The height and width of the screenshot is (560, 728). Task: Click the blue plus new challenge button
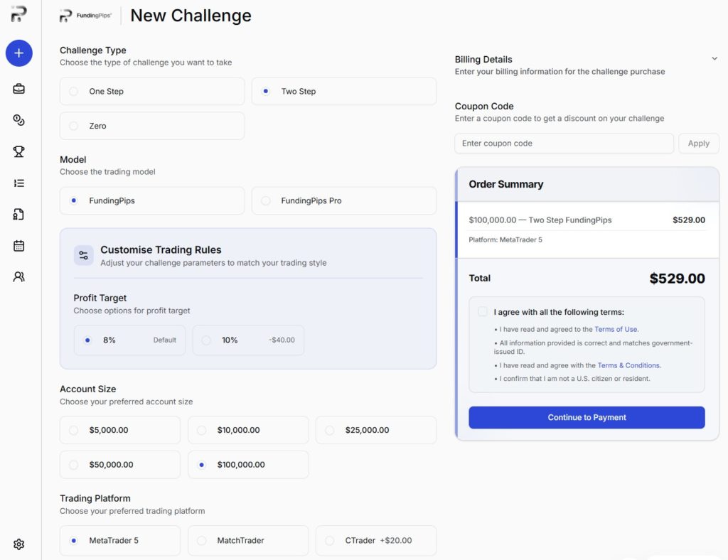pyautogui.click(x=19, y=53)
